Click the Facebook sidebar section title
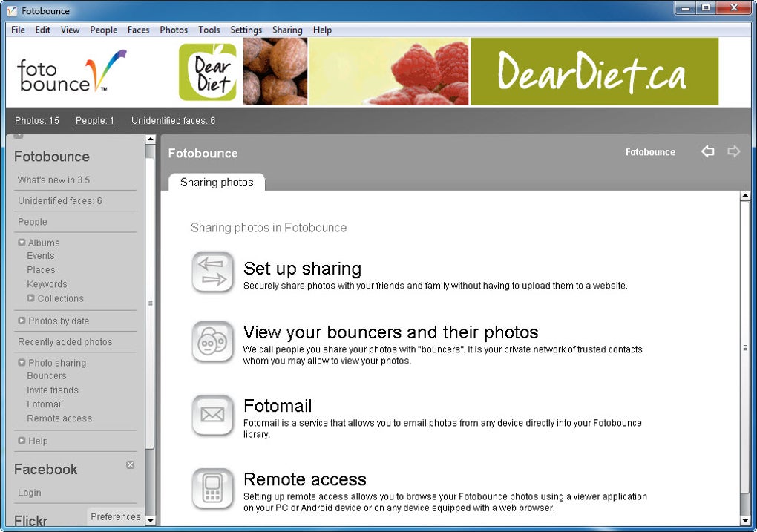The height and width of the screenshot is (532, 757). click(x=46, y=469)
